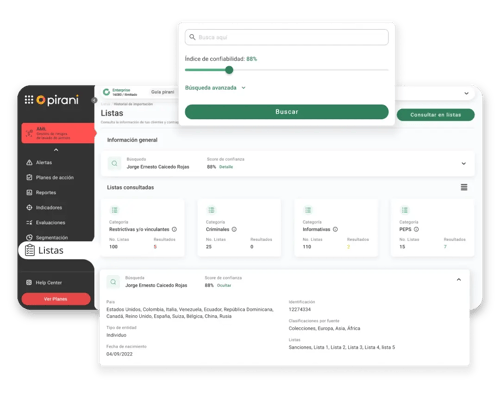
Task: Click the date 04/09/2022
Action: [x=119, y=354]
